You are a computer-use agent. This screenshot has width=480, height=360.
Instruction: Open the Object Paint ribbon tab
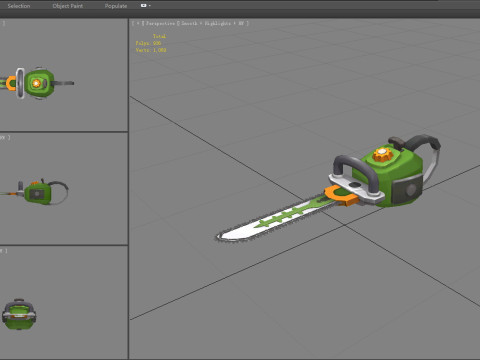(68, 6)
